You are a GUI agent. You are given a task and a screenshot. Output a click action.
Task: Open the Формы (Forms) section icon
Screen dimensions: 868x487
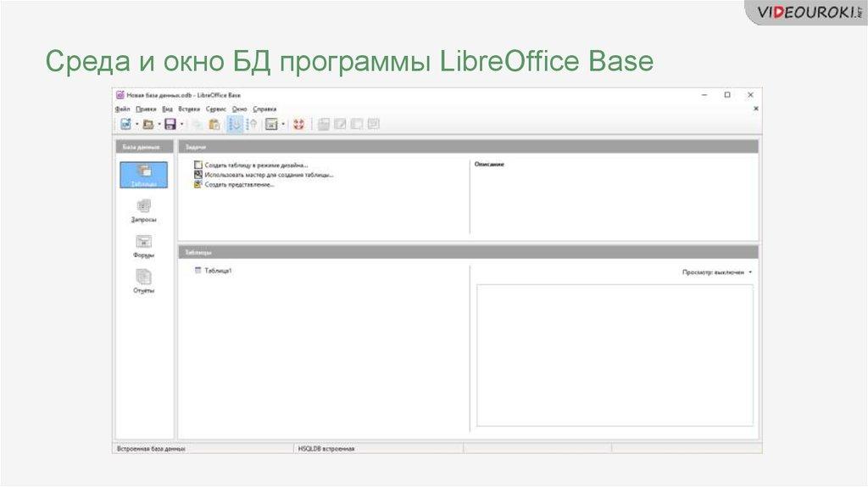point(143,243)
